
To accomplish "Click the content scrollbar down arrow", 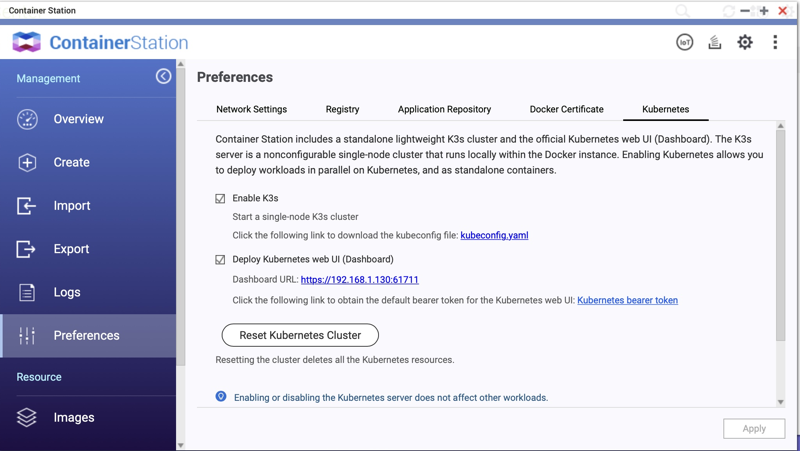I will click(x=781, y=402).
